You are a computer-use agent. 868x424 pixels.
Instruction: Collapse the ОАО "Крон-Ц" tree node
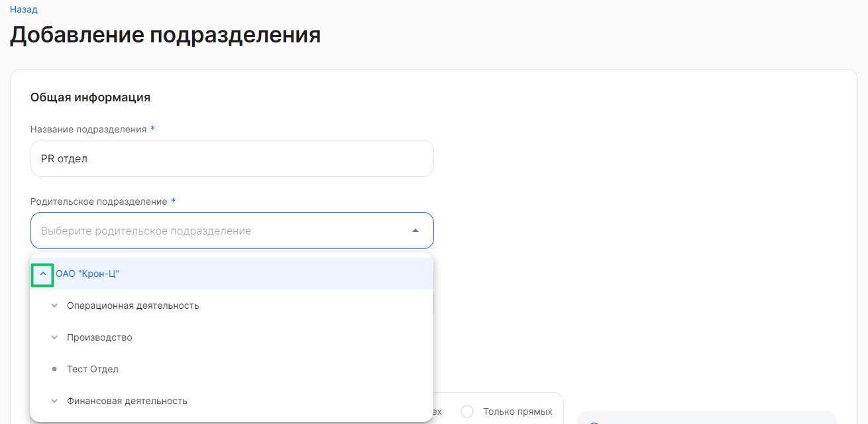click(x=42, y=274)
